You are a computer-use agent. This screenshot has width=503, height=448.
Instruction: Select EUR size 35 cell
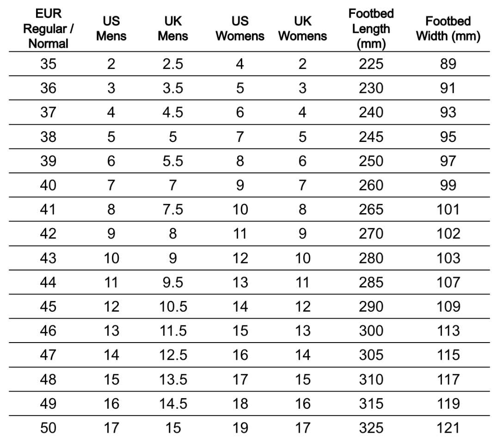(49, 64)
